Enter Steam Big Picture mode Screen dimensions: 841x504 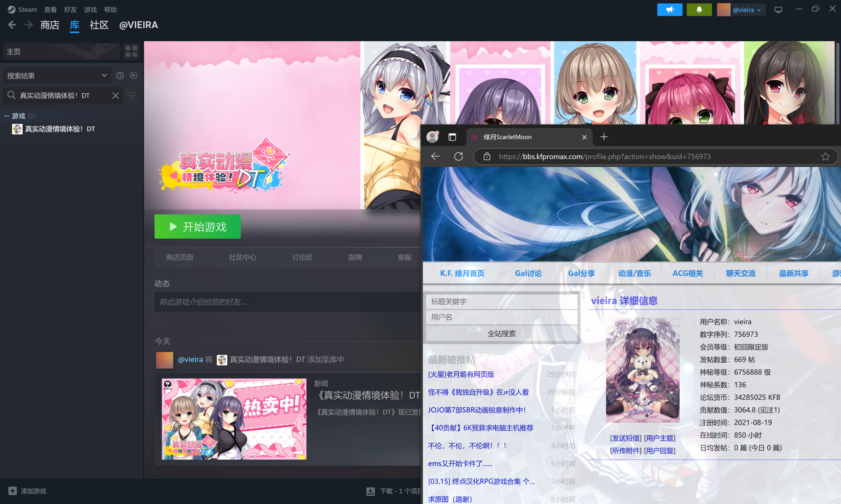click(x=778, y=10)
